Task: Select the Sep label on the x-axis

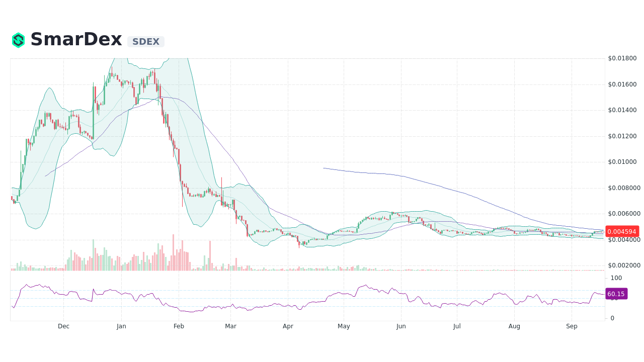Action: pyautogui.click(x=572, y=326)
